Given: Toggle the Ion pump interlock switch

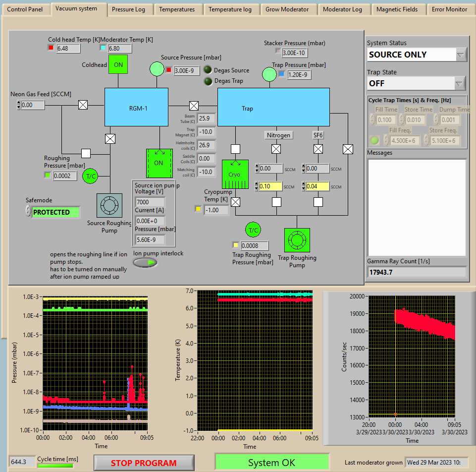Looking at the screenshot, I should pyautogui.click(x=145, y=263).
